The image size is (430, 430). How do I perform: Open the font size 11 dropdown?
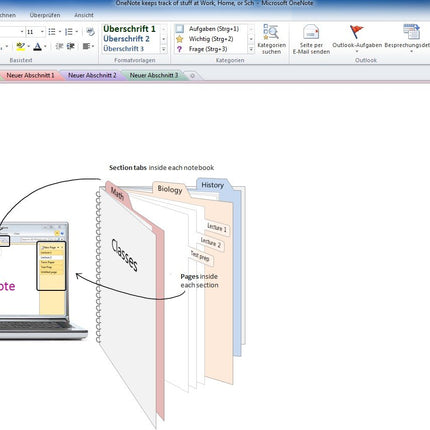(x=42, y=32)
